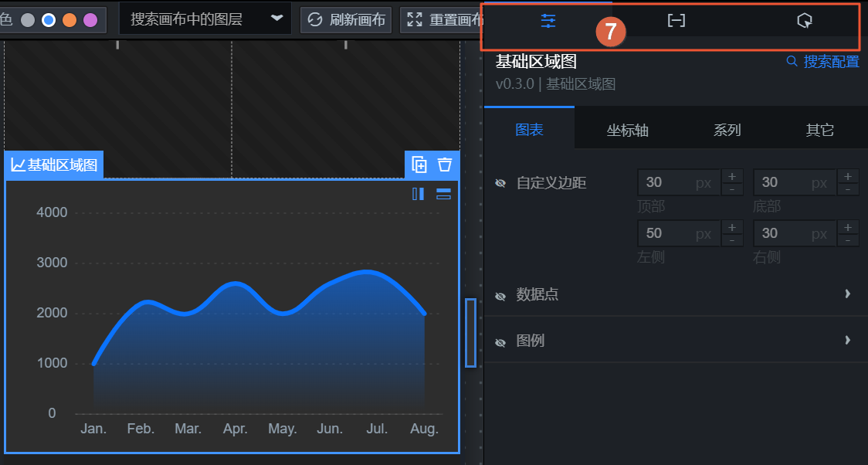The height and width of the screenshot is (465, 868).
Task: Click the trash icon to delete 基础区域图
Action: 445,165
